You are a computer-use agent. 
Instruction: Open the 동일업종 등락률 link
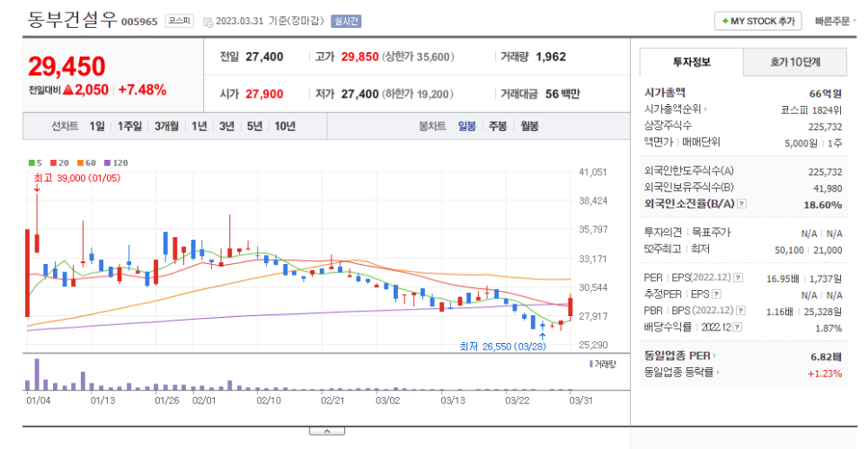(x=681, y=372)
